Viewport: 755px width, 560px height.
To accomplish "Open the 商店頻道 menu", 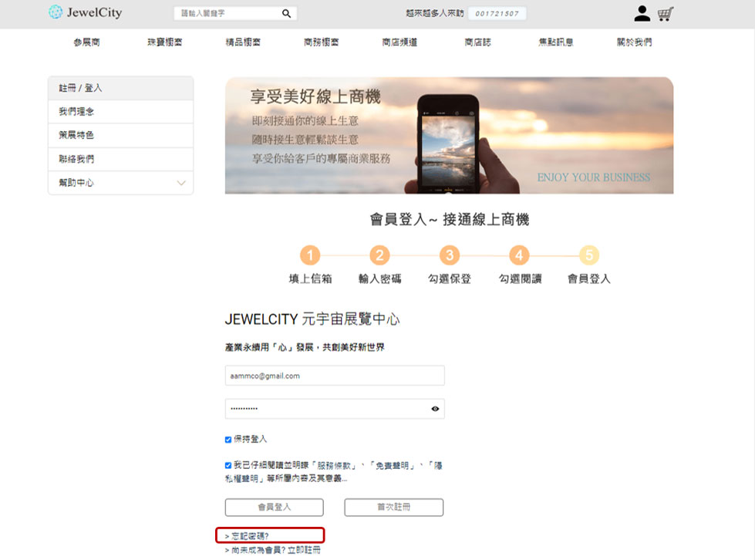I will [x=399, y=42].
